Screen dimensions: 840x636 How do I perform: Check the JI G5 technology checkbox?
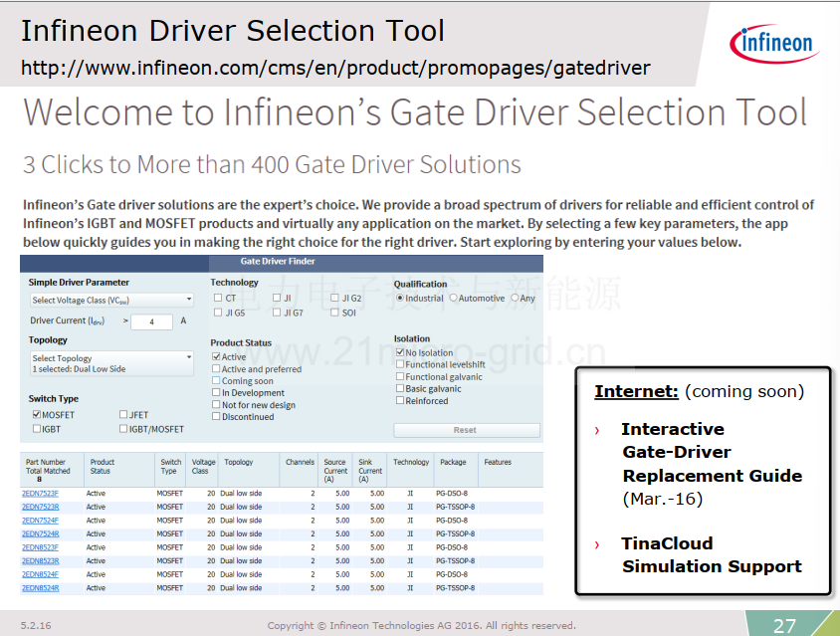click(x=218, y=313)
